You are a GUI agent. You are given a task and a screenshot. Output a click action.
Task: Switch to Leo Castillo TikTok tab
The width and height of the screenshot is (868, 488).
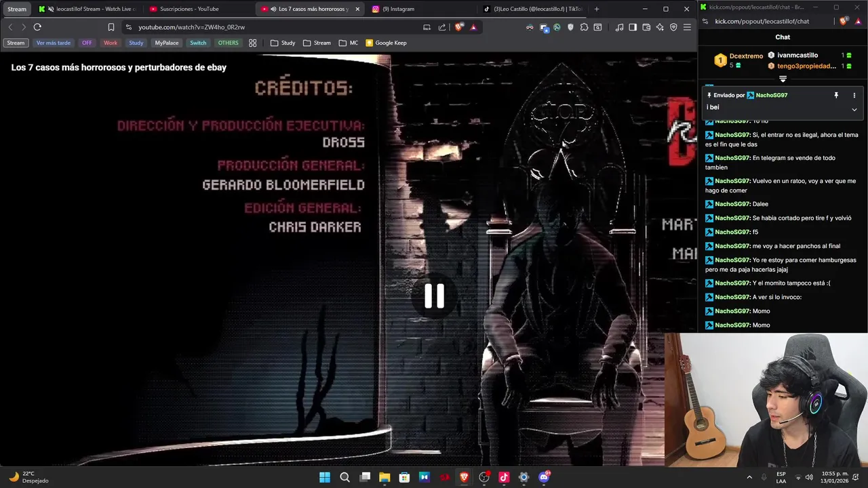532,9
